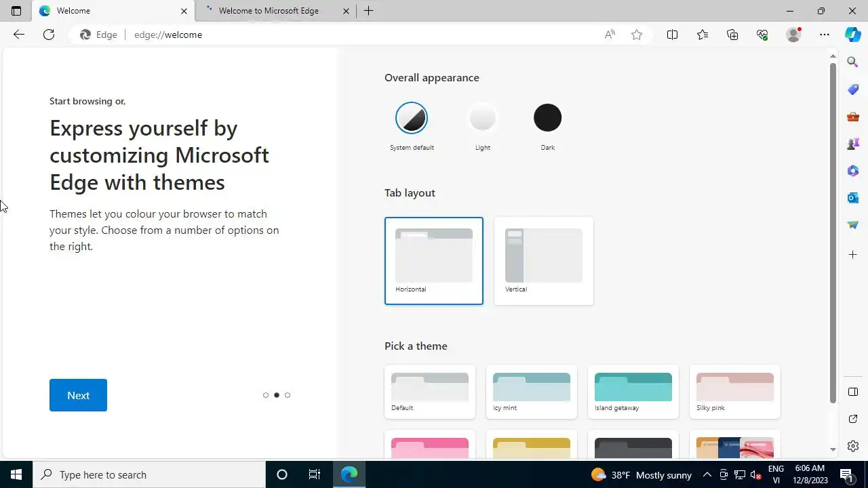Go to first page indicator dot

click(266, 395)
